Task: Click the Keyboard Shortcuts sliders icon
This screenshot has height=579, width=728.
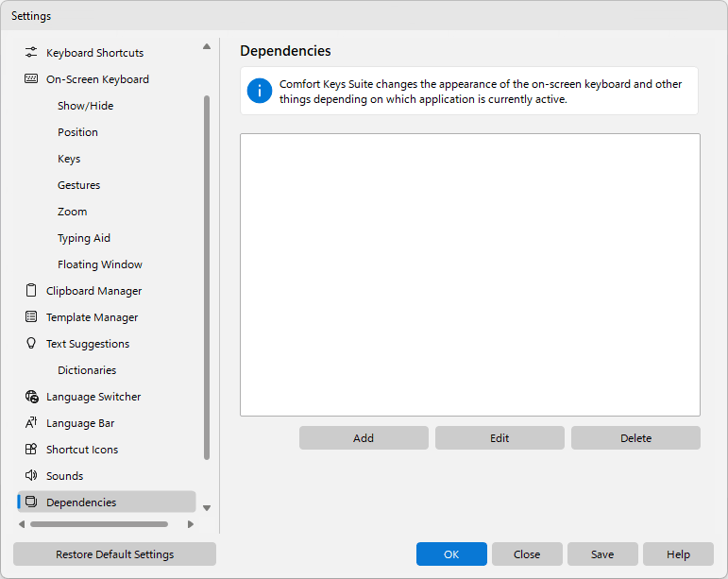Action: coord(31,53)
